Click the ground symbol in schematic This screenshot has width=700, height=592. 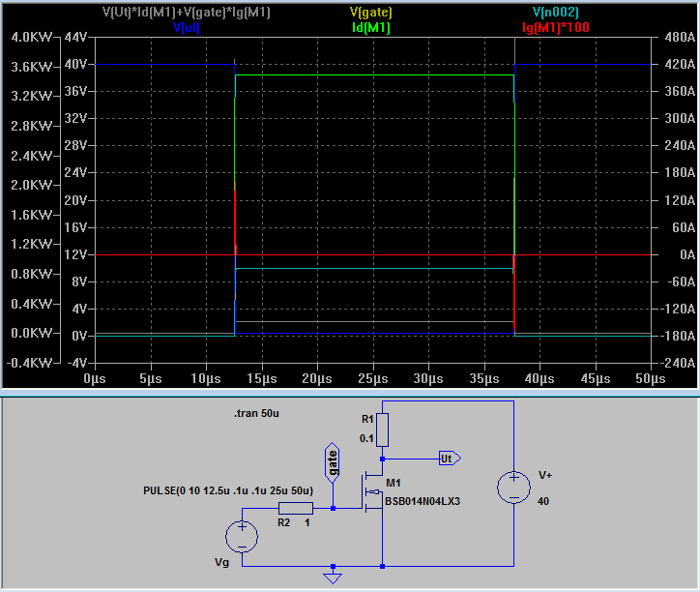click(x=333, y=577)
